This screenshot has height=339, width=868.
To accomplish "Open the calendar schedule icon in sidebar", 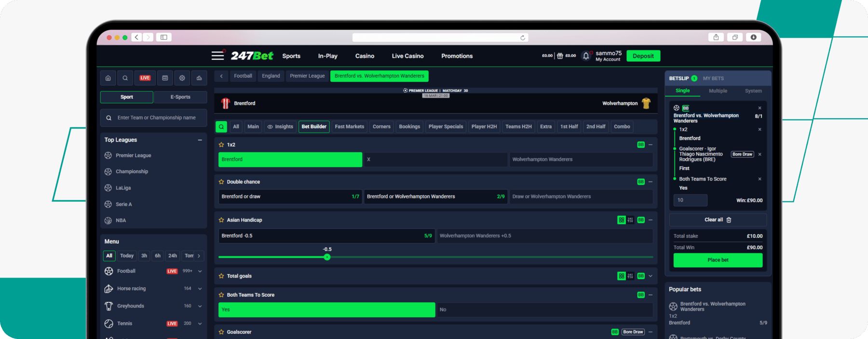I will pos(165,78).
